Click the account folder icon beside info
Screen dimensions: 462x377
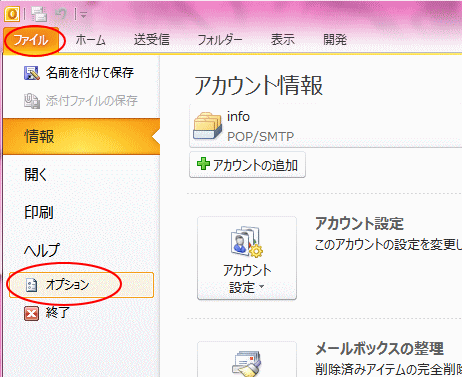pos(207,125)
